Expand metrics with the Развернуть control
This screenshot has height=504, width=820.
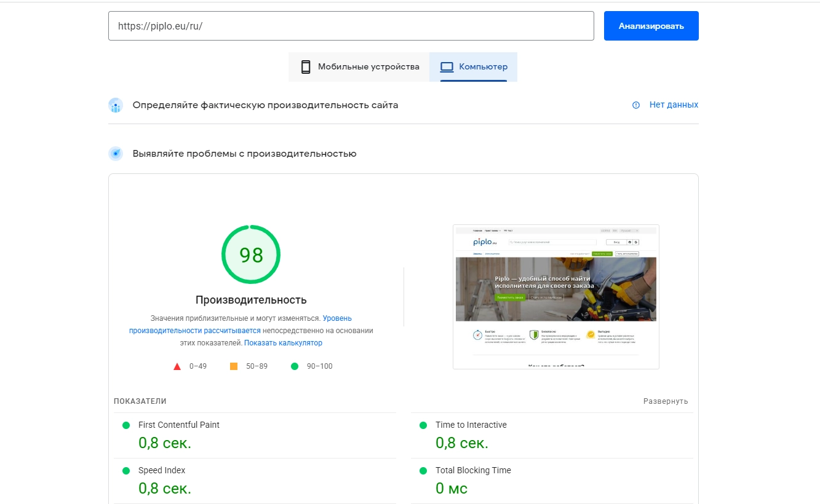(666, 401)
